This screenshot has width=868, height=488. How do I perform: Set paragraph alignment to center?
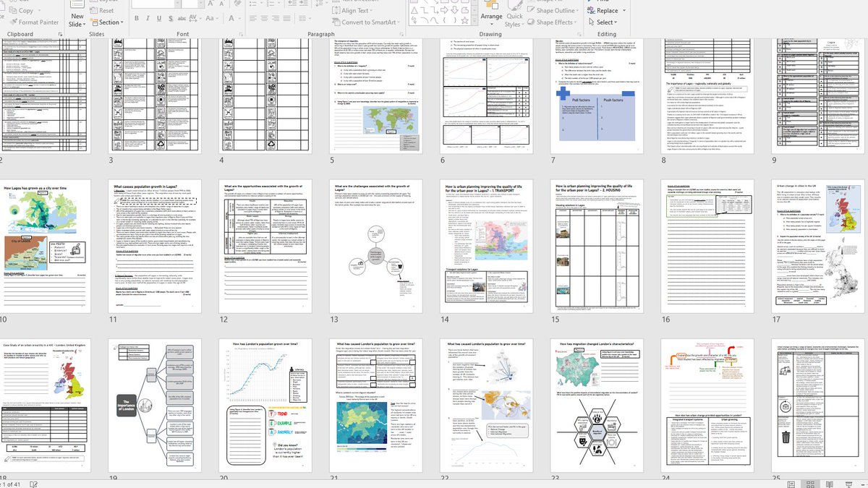[x=264, y=18]
